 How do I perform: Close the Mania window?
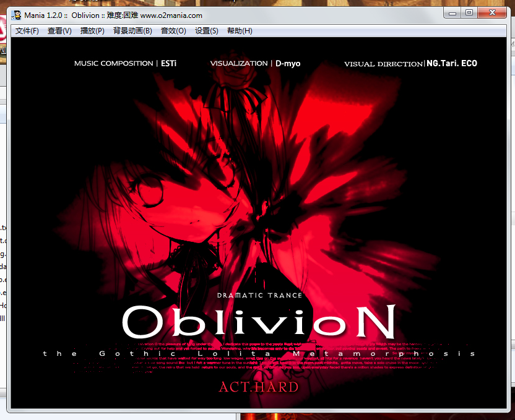pos(493,12)
